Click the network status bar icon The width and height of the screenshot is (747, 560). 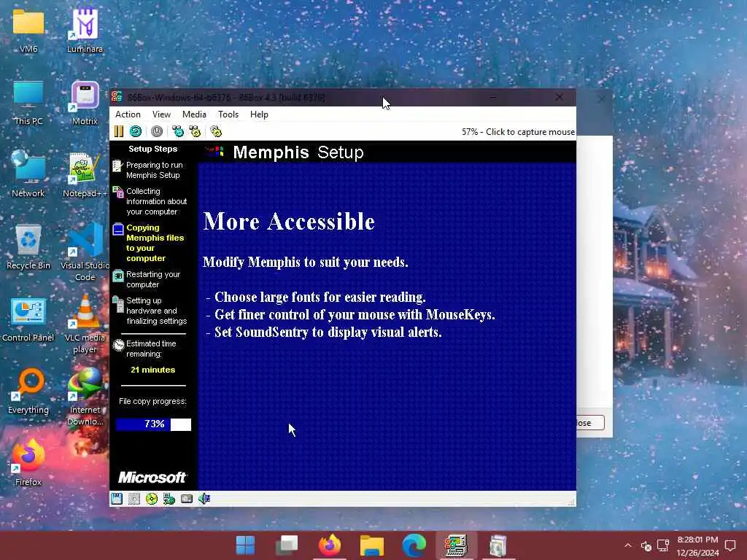pos(169,499)
